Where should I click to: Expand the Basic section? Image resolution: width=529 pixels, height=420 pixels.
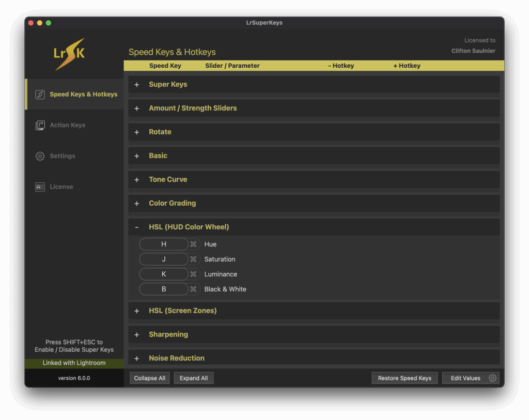tap(136, 156)
